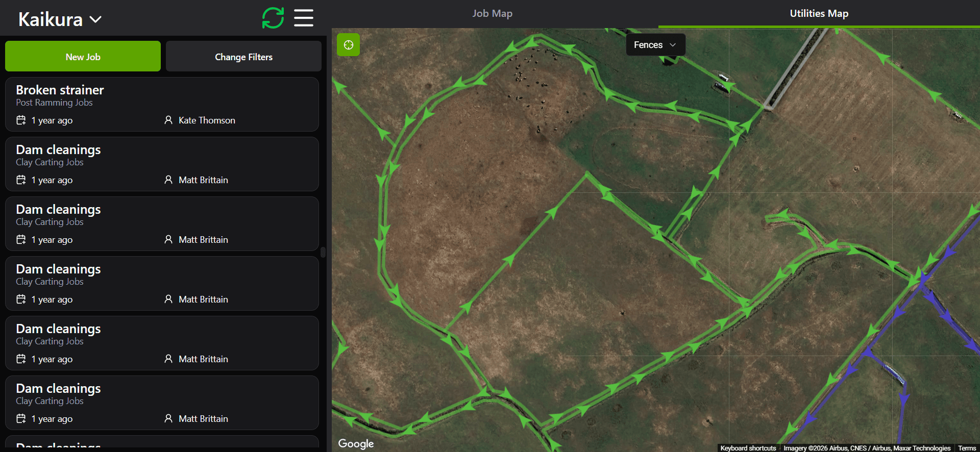Click the green refresh sync icon
Viewport: 980px width, 452px height.
point(273,18)
